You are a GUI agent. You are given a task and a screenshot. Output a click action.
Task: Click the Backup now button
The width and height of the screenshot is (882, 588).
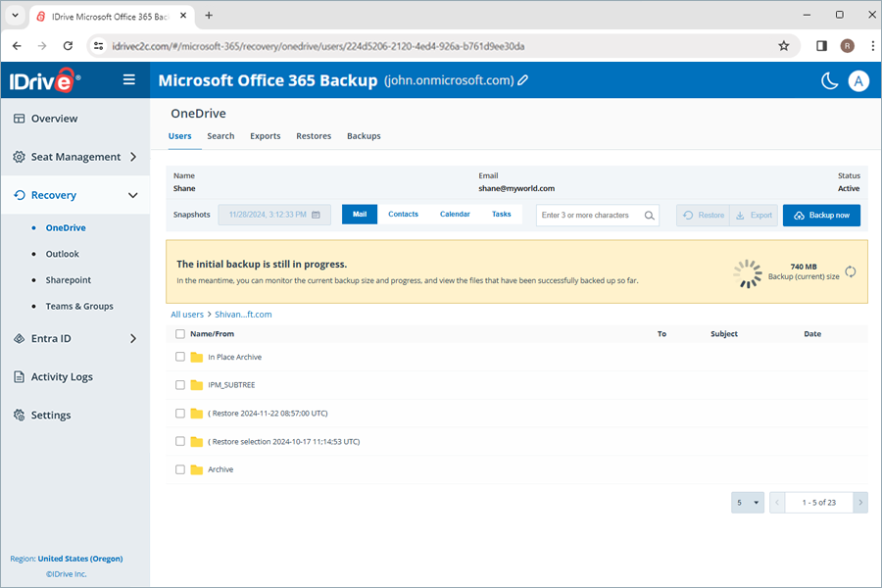pyautogui.click(x=821, y=216)
